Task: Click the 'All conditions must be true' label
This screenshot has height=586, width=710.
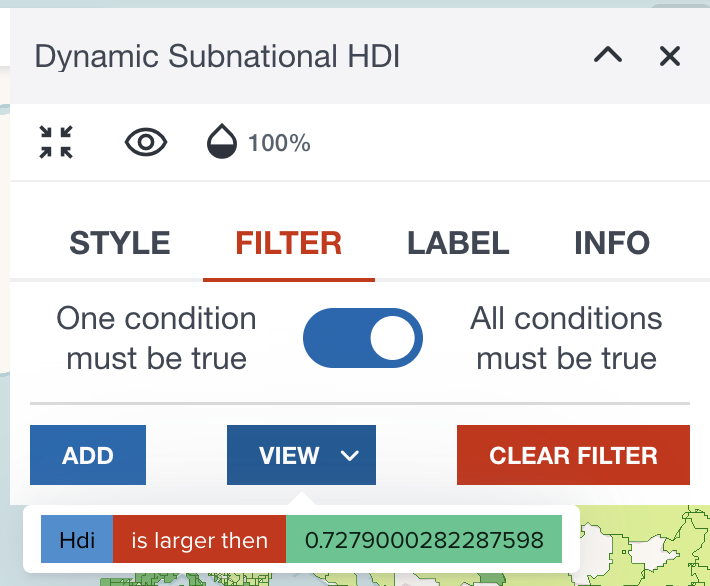Action: [x=566, y=338]
